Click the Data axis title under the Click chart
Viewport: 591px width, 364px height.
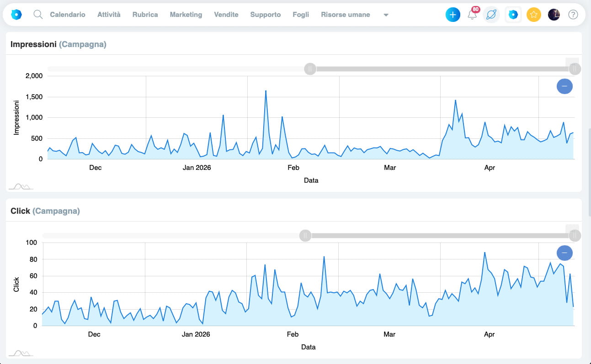[x=308, y=347]
